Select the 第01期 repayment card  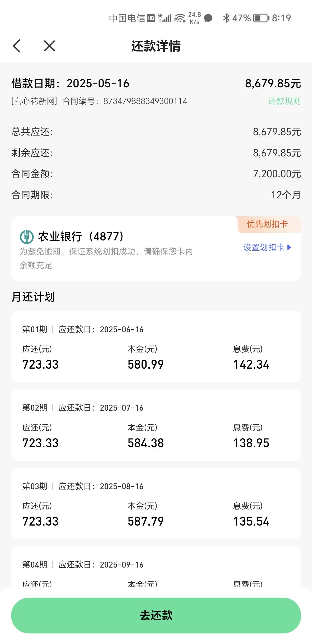[156, 346]
